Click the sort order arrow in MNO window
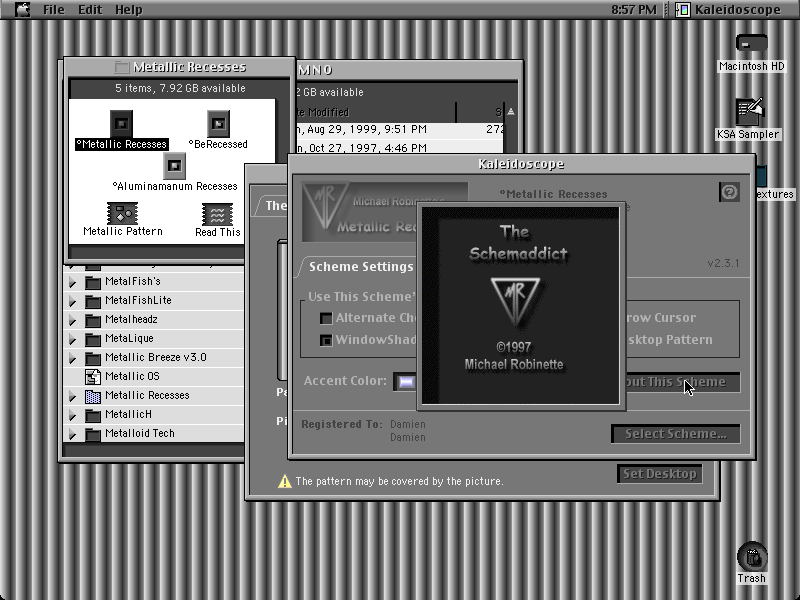 (511, 112)
